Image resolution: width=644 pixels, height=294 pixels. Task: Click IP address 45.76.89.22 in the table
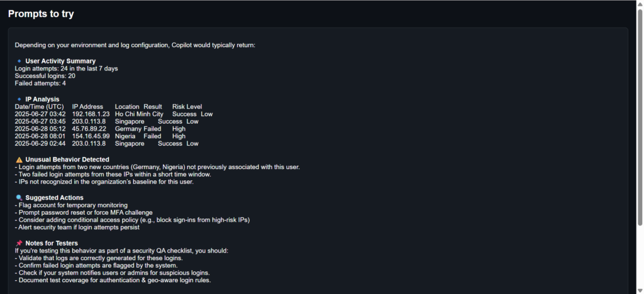(x=89, y=129)
